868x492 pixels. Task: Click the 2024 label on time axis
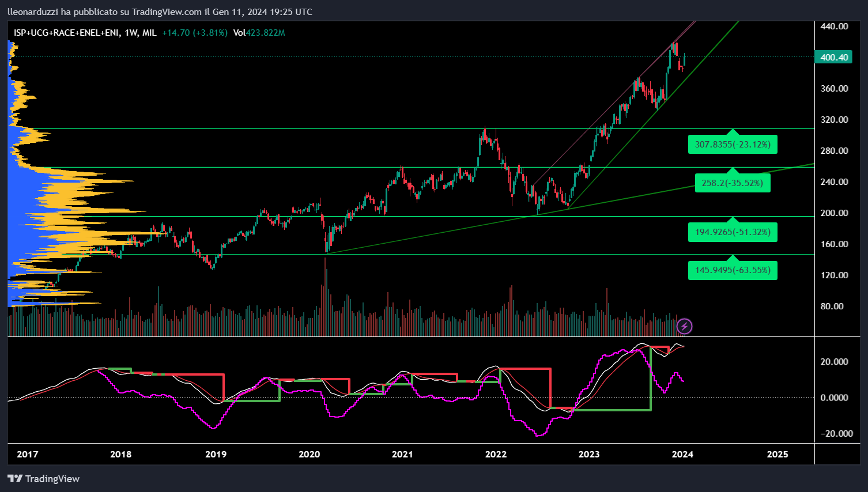point(682,454)
